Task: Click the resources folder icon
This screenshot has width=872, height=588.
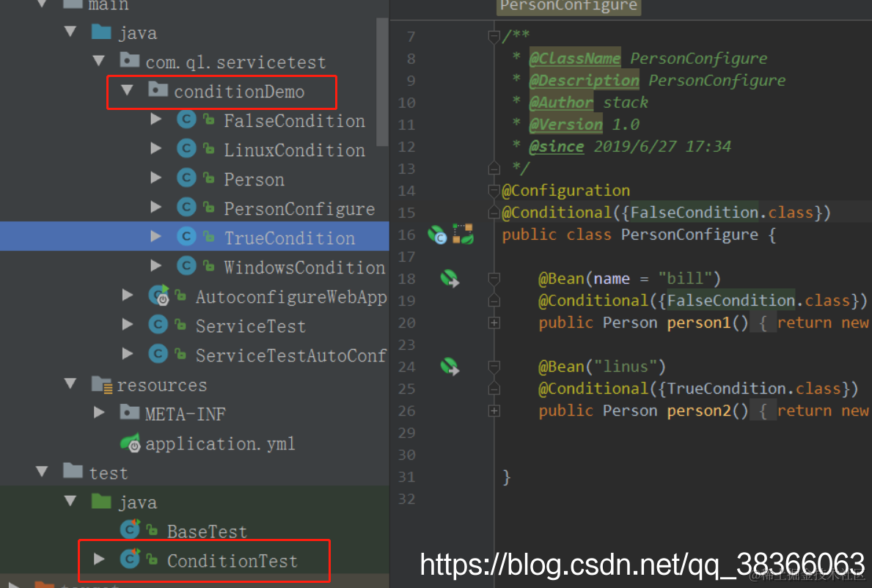Action: point(102,384)
